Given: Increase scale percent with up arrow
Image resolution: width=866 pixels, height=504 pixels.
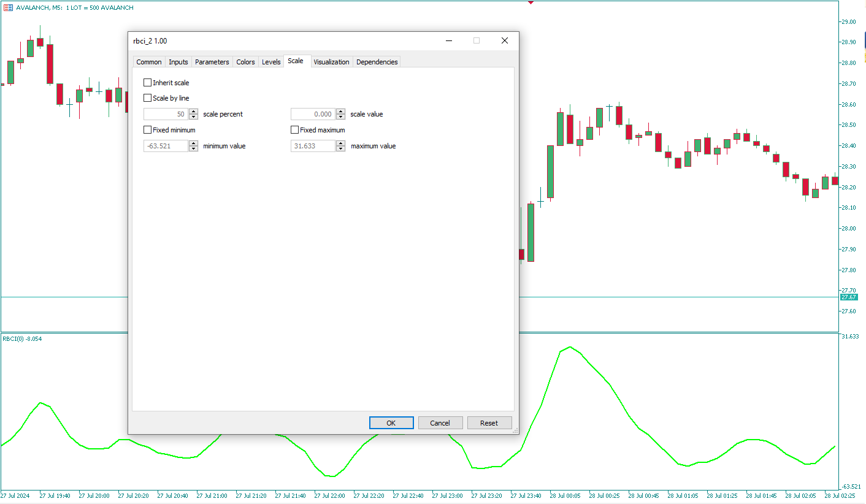Looking at the screenshot, I should click(194, 112).
